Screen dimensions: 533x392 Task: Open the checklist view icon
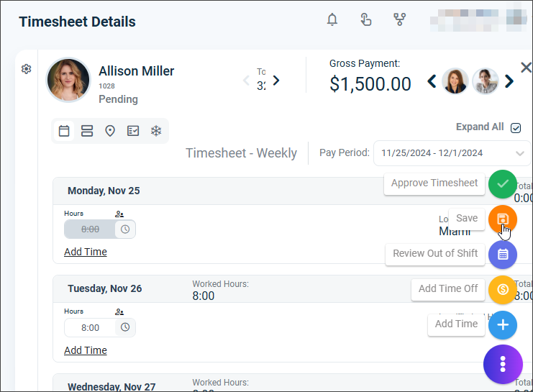[x=133, y=131]
